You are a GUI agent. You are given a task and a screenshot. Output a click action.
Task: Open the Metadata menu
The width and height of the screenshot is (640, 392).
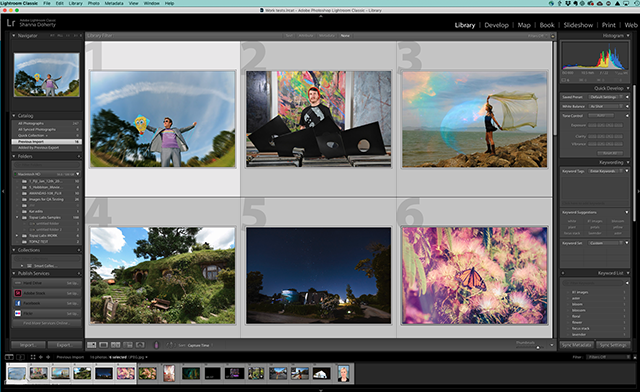[114, 3]
